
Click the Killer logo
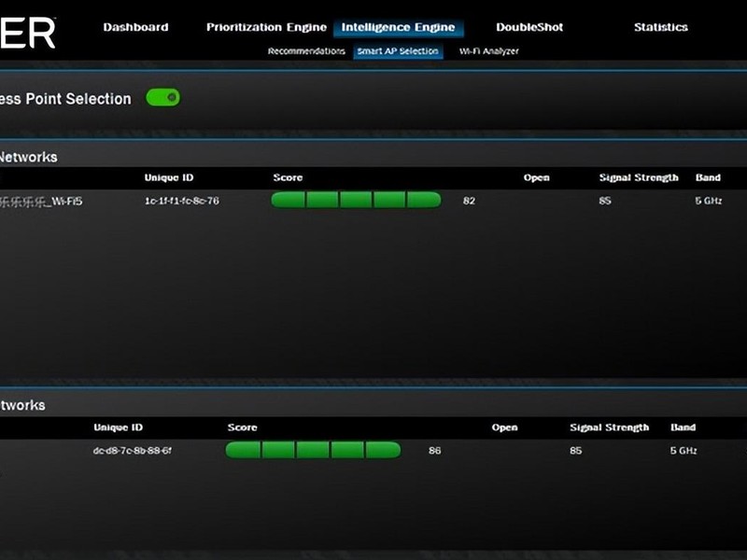pos(28,33)
